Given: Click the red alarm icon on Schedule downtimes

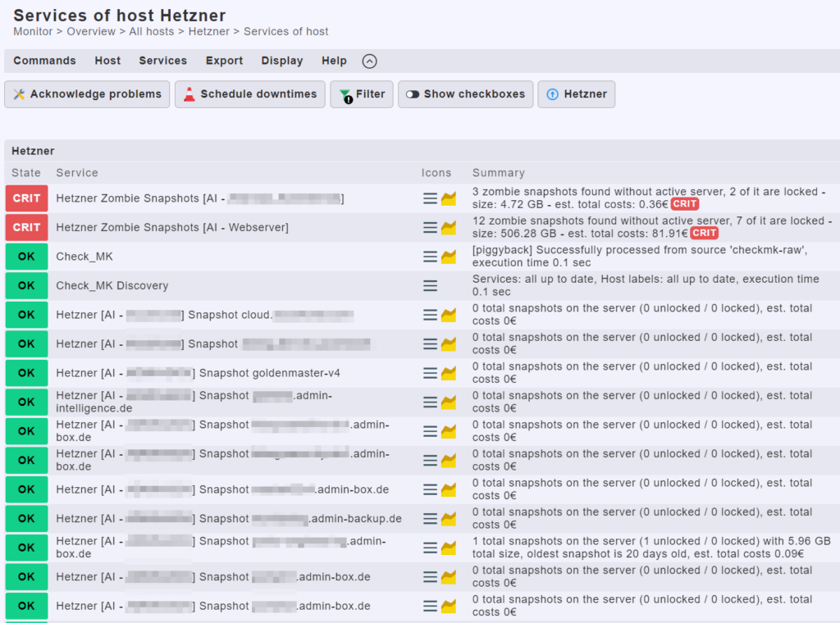Looking at the screenshot, I should [189, 93].
